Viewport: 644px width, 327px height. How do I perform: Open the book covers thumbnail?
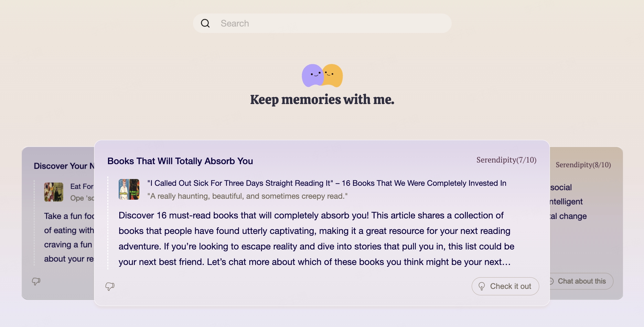click(129, 189)
